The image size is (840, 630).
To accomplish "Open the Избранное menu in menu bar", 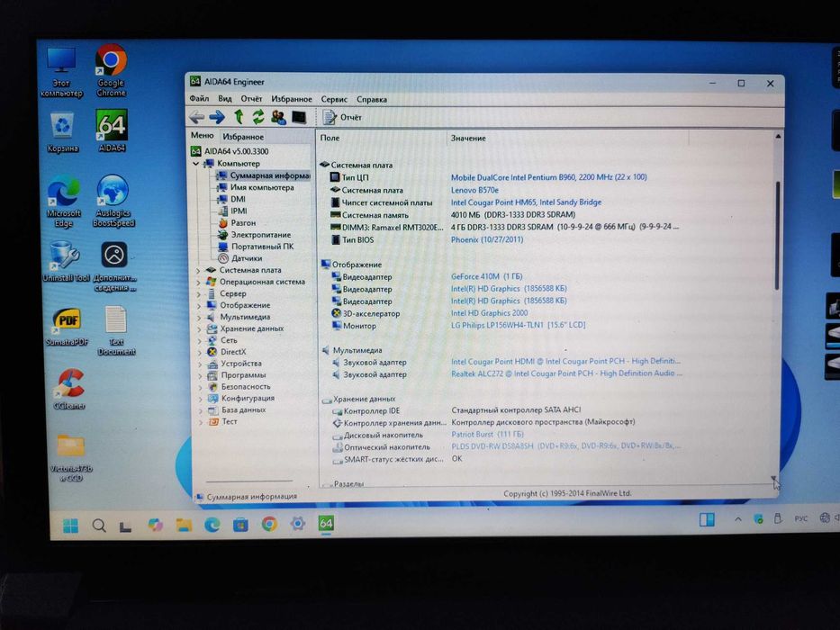I will (x=292, y=99).
